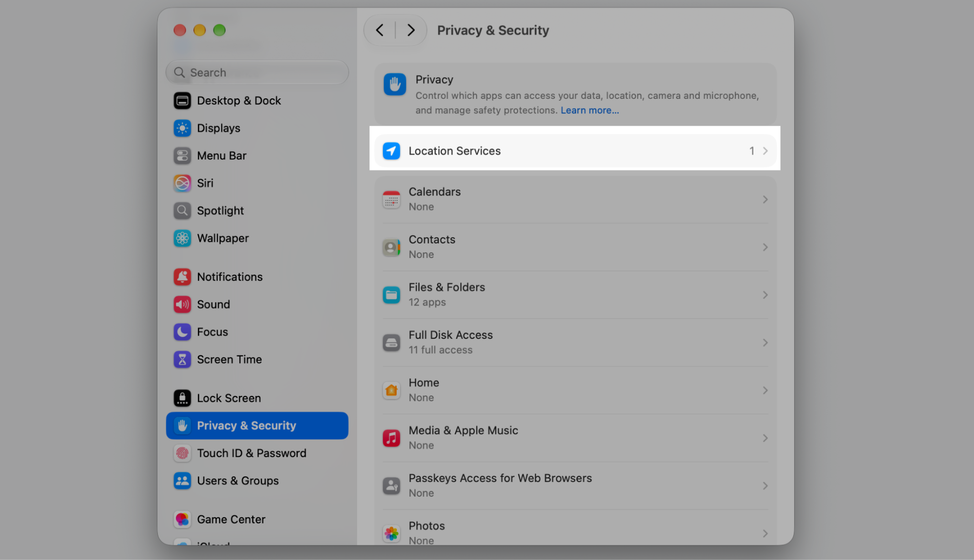The image size is (974, 560).
Task: Click Touch ID fingerprint icon
Action: pyautogui.click(x=182, y=453)
